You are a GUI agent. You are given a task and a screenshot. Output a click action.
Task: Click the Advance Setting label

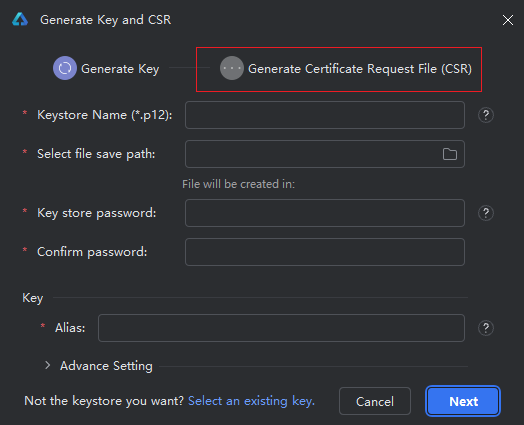click(106, 366)
